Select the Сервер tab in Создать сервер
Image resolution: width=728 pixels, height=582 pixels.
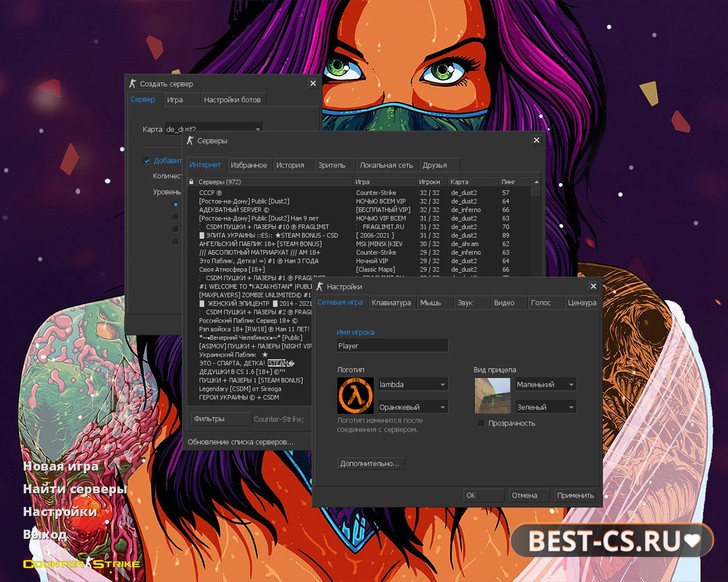click(143, 99)
